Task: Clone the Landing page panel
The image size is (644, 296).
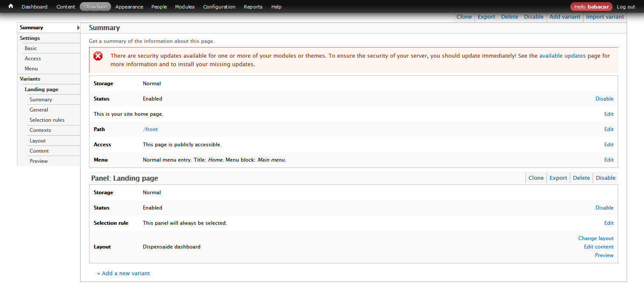Action: click(536, 178)
